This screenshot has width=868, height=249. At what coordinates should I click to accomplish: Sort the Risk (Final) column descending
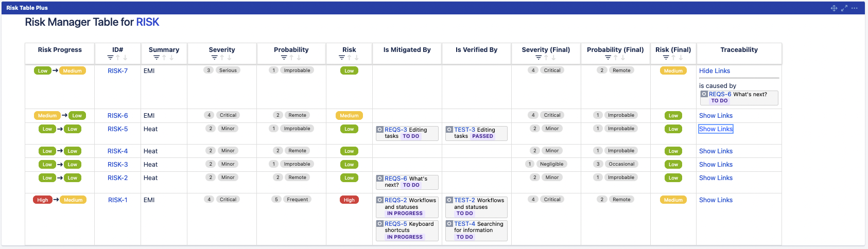681,58
